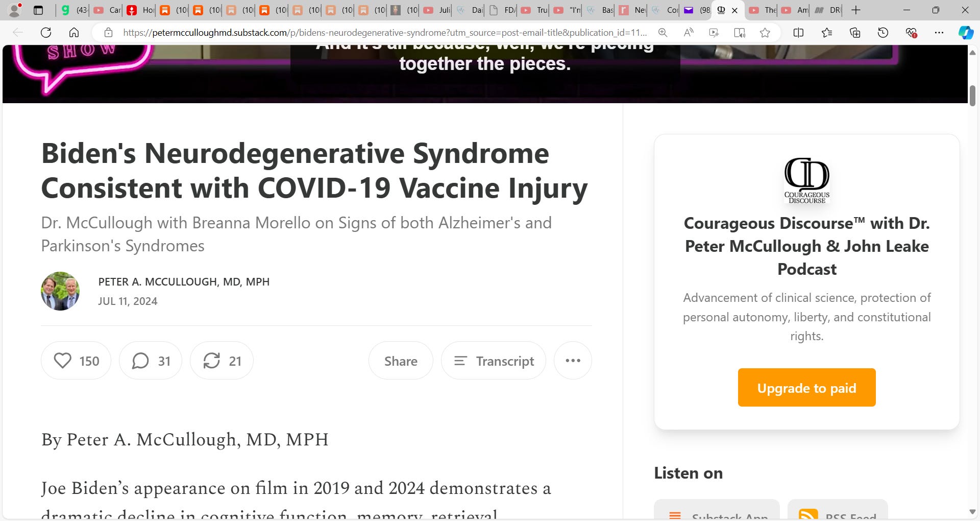
Task: Switch to the 'Am' YouTube tab
Action: [x=795, y=10]
